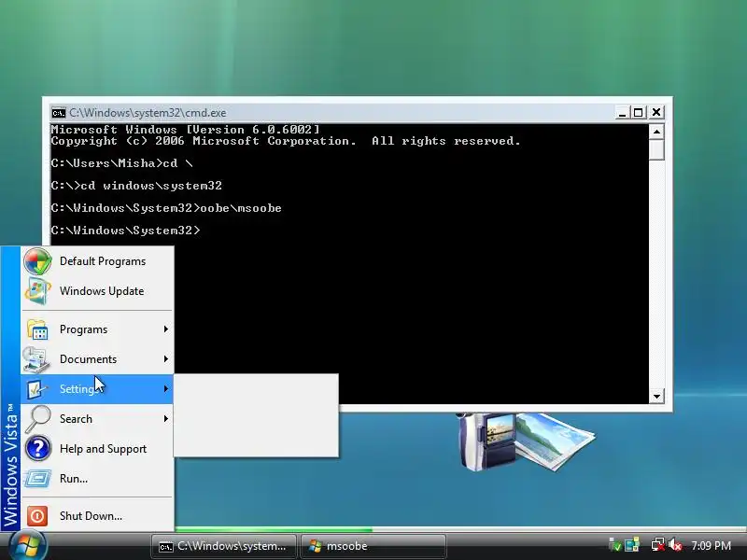Minimize the cmd.exe window

click(622, 113)
